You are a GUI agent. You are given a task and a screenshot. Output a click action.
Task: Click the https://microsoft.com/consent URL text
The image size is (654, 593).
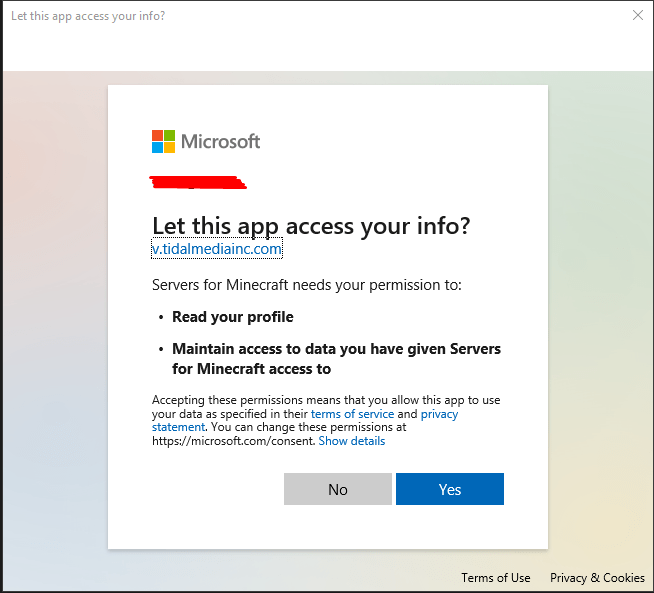tap(233, 441)
